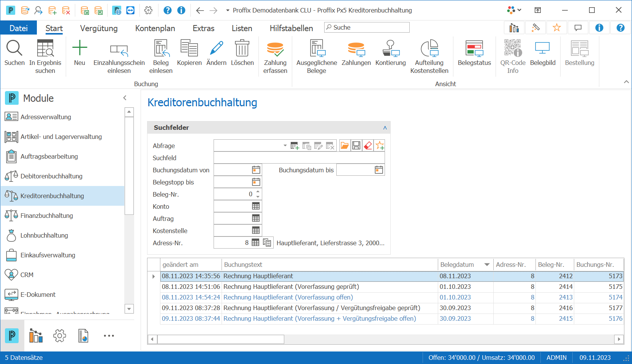Open the Abfrage dropdown list
Image resolution: width=632 pixels, height=364 pixels.
coord(285,146)
